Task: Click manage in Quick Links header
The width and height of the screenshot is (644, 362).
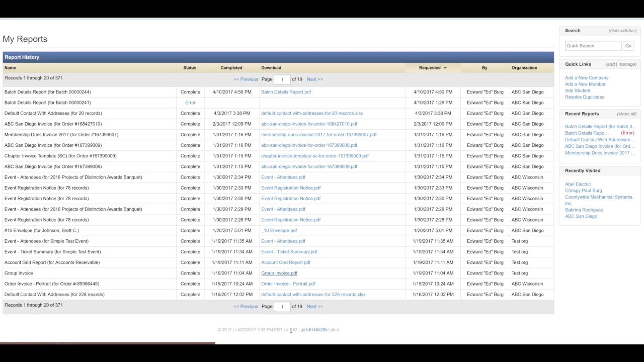Action: tap(627, 64)
